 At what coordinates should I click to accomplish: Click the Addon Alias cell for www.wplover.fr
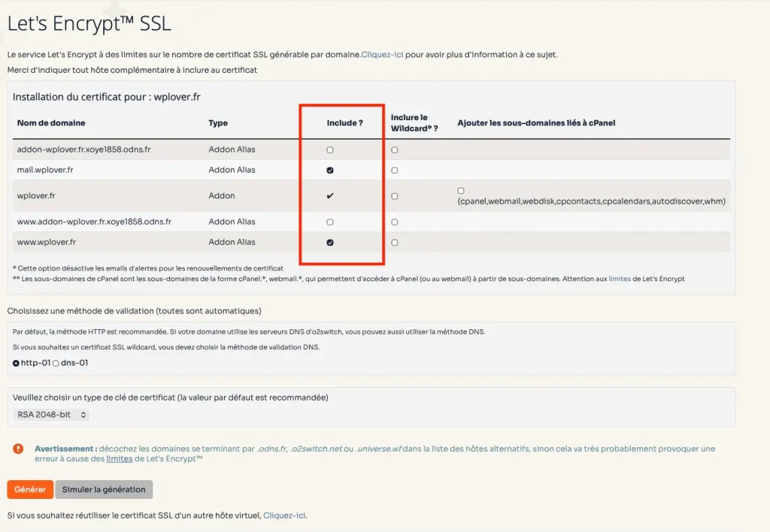pyautogui.click(x=232, y=242)
